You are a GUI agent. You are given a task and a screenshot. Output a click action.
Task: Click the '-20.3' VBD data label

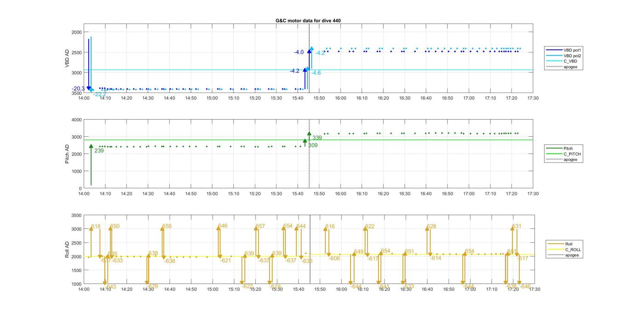point(78,88)
